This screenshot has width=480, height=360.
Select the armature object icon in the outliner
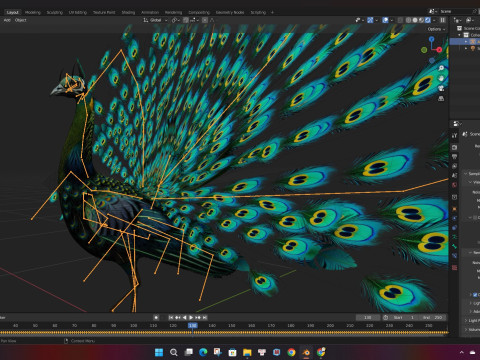473,42
